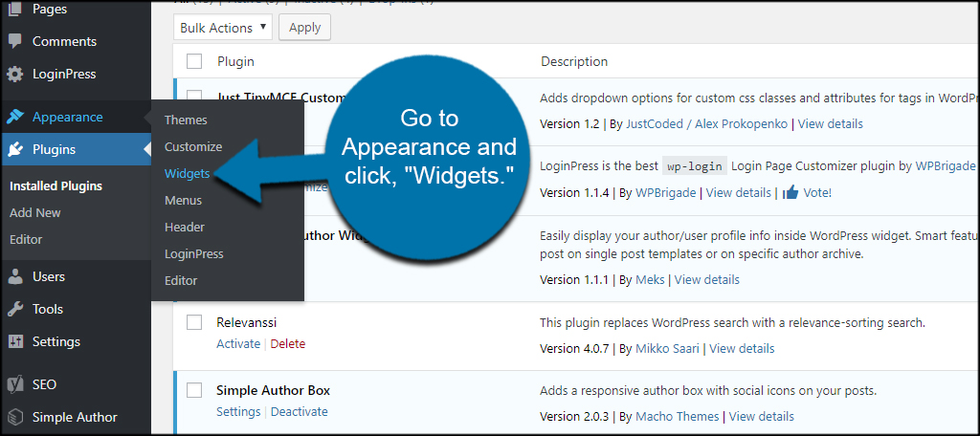Screen dimensions: 980x436
Task: View details for Relevanssi version 4.0.7
Action: [x=742, y=348]
